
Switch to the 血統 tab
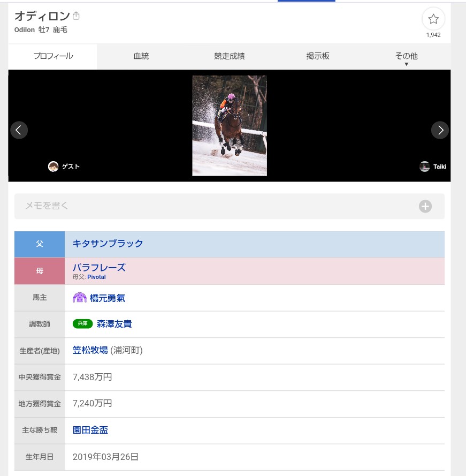click(141, 56)
